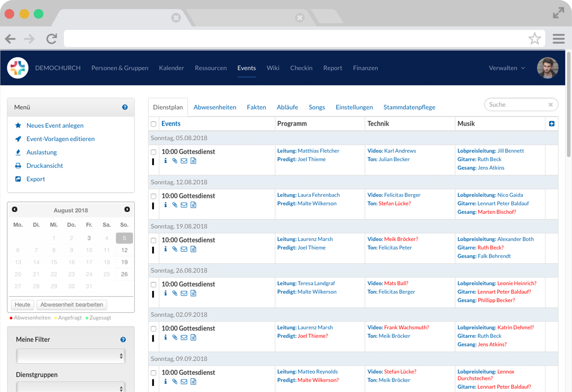Click the info icon for 05.08.2018 Gottesdienst
Viewport: 572px width, 392px height.
click(x=165, y=161)
